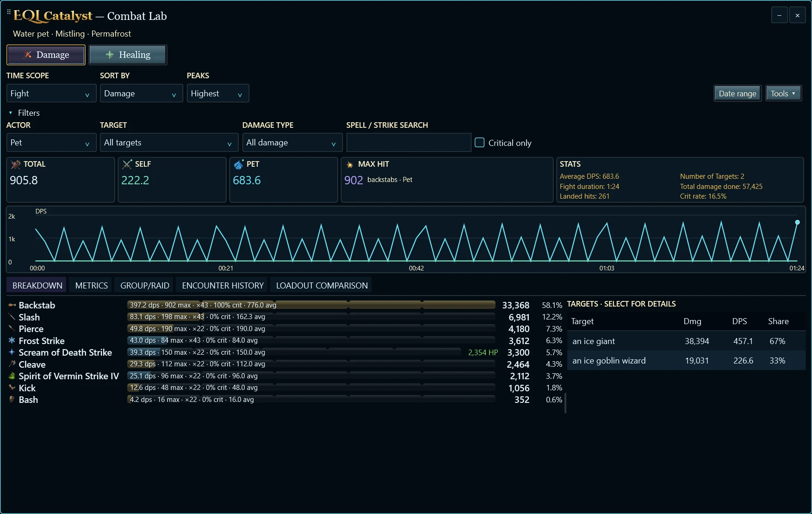Click the Frost Strike snowflake icon
This screenshot has width=812, height=514.
tap(12, 340)
